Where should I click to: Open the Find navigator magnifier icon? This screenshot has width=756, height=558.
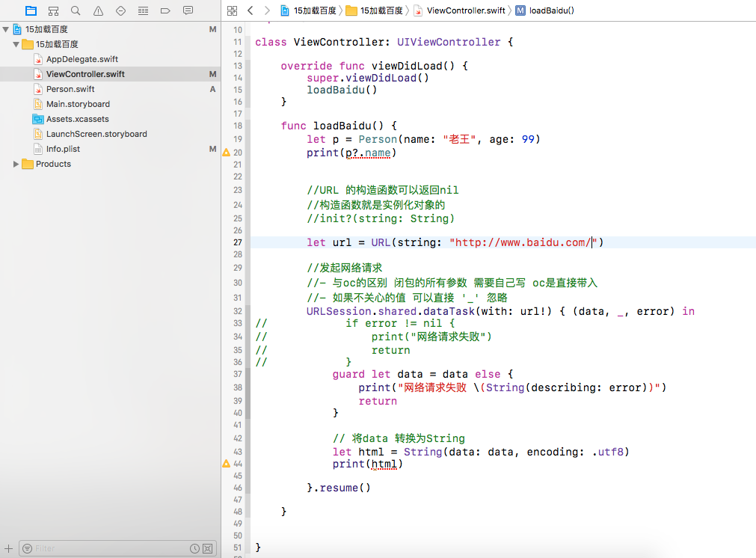[76, 10]
